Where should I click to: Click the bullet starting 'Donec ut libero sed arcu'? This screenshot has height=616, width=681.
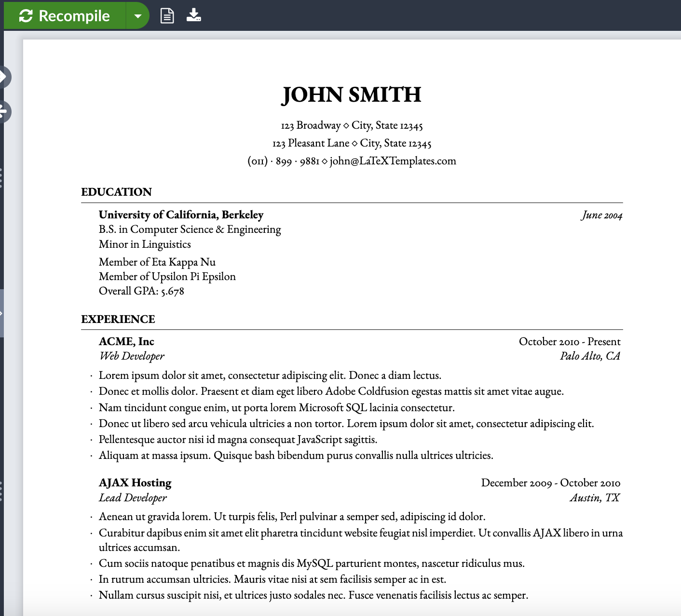point(346,424)
